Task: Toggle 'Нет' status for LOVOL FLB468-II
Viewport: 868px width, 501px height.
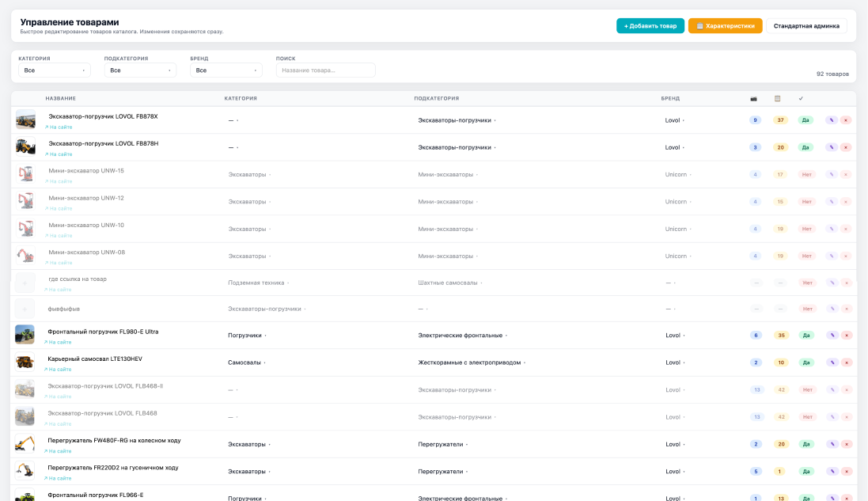Action: pos(807,389)
